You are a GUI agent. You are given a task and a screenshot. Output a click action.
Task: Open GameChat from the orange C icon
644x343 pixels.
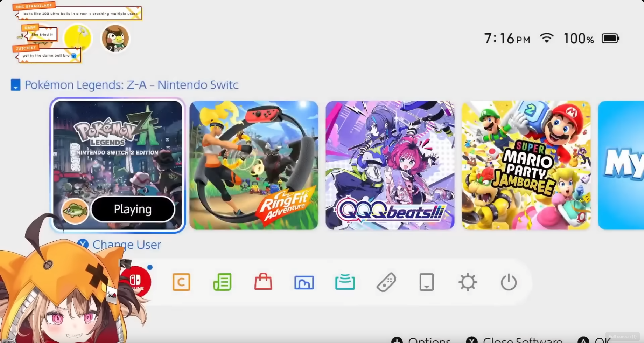coord(181,282)
